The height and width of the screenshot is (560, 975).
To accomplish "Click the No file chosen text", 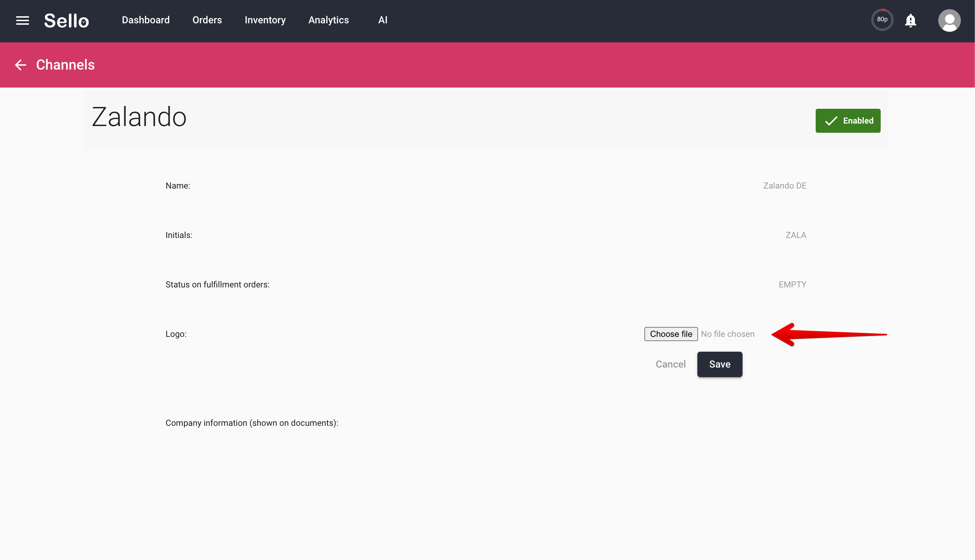I will [x=728, y=334].
